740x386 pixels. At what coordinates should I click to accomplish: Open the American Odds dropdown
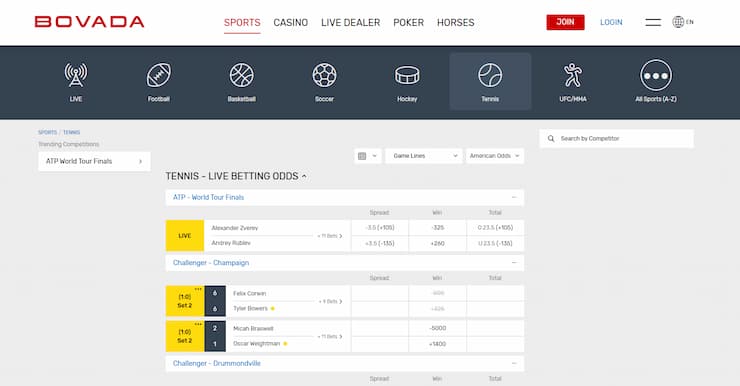pos(495,156)
